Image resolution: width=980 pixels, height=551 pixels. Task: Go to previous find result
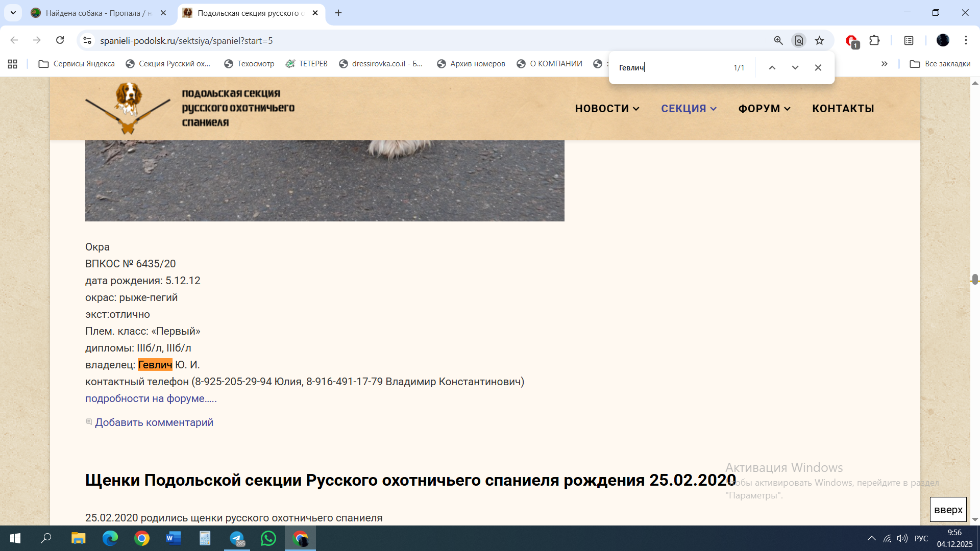coord(772,67)
